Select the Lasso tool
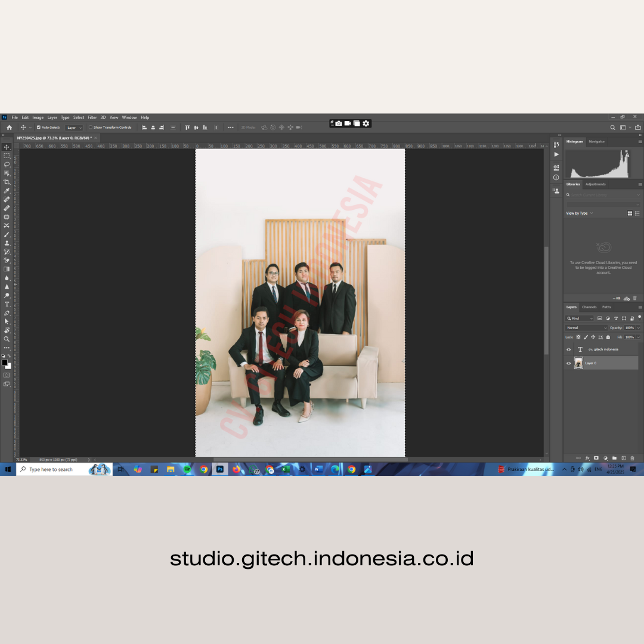The width and height of the screenshot is (644, 644). pyautogui.click(x=7, y=164)
